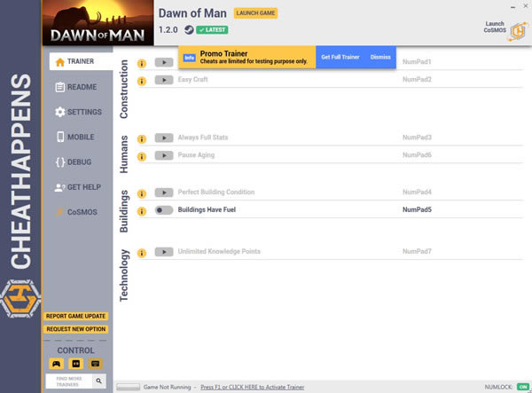The height and width of the screenshot is (393, 532).
Task: Click the keyboard control icon
Action: coord(97,362)
